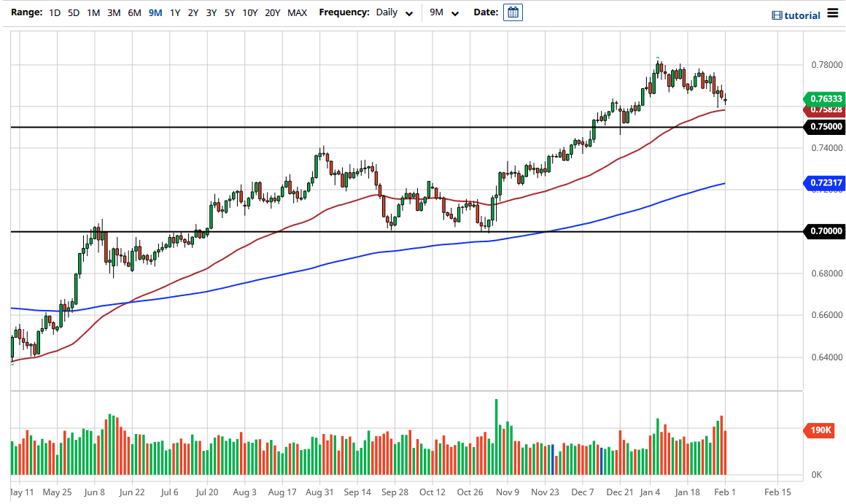Click the 0.66000 price axis value

pyautogui.click(x=826, y=314)
